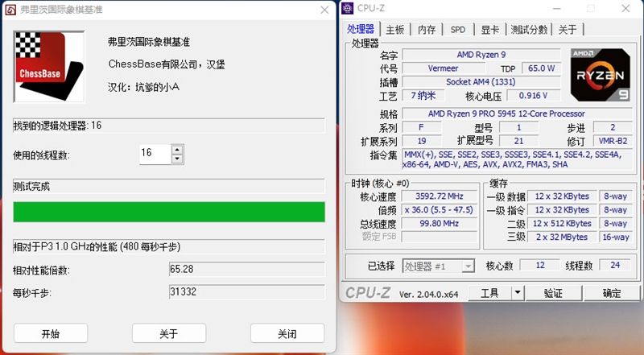Click the L2 cache 12 x 512 KBytes value

coord(562,224)
